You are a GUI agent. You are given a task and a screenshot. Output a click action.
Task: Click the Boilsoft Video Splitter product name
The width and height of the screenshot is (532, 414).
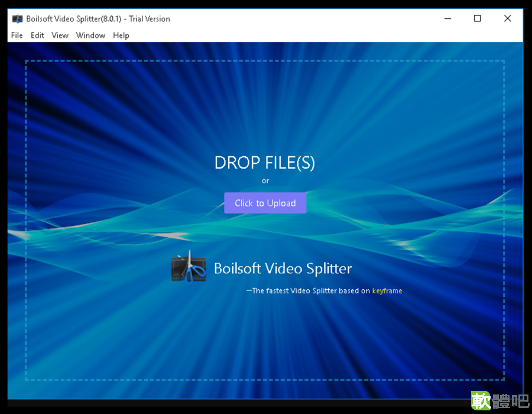click(x=283, y=269)
